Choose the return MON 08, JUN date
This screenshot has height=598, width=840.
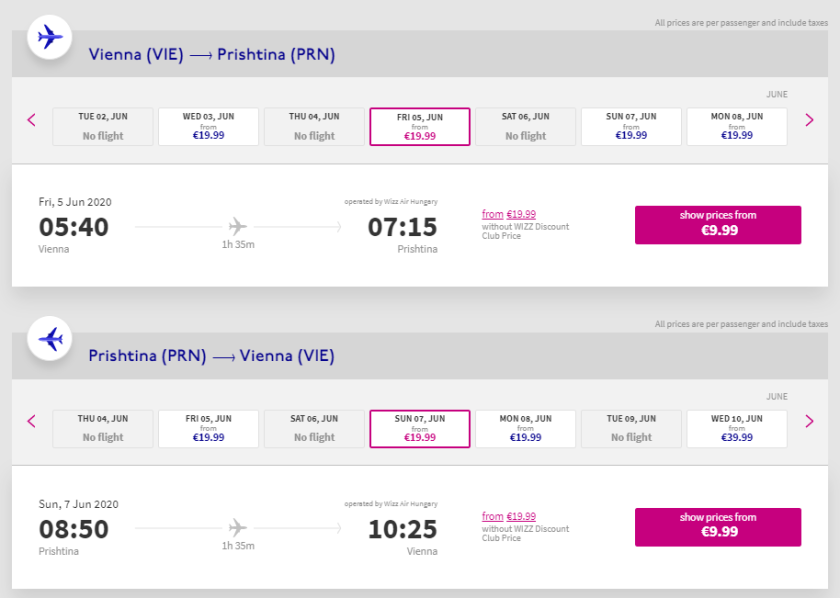[x=525, y=428]
